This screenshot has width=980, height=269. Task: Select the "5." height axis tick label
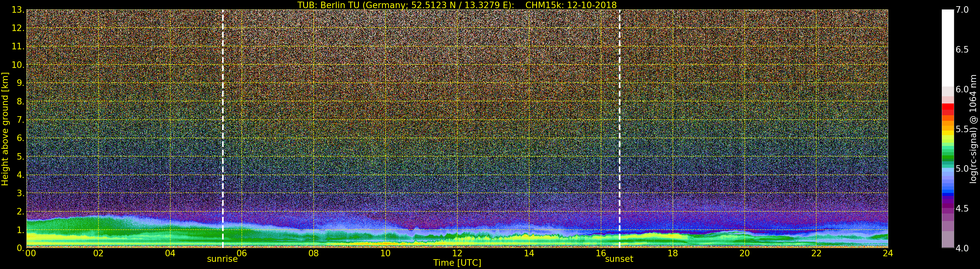pos(21,156)
